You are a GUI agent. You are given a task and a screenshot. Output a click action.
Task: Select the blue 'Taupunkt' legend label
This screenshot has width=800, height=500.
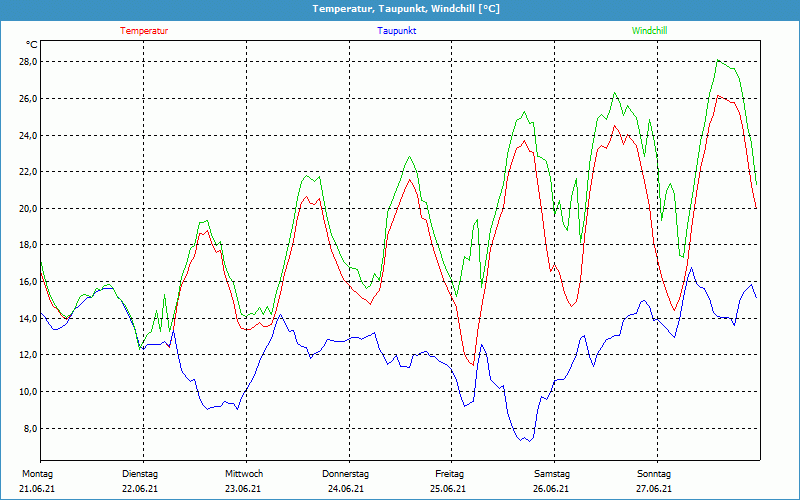(x=396, y=31)
